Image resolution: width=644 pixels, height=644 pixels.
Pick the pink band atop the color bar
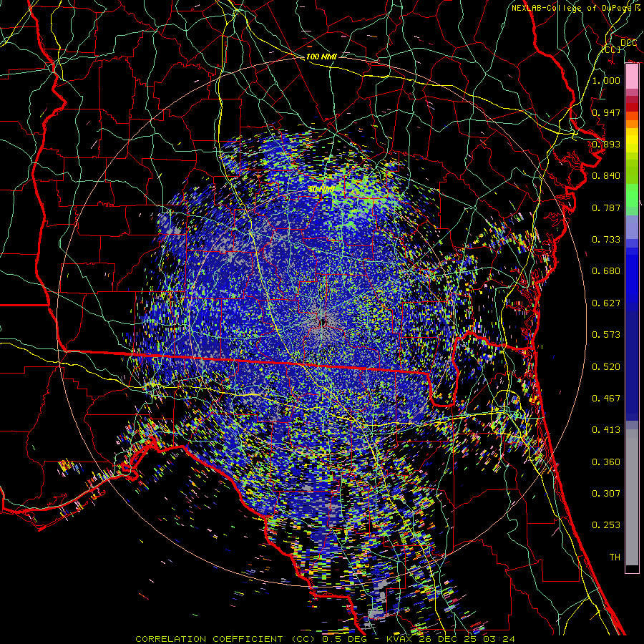pos(632,77)
